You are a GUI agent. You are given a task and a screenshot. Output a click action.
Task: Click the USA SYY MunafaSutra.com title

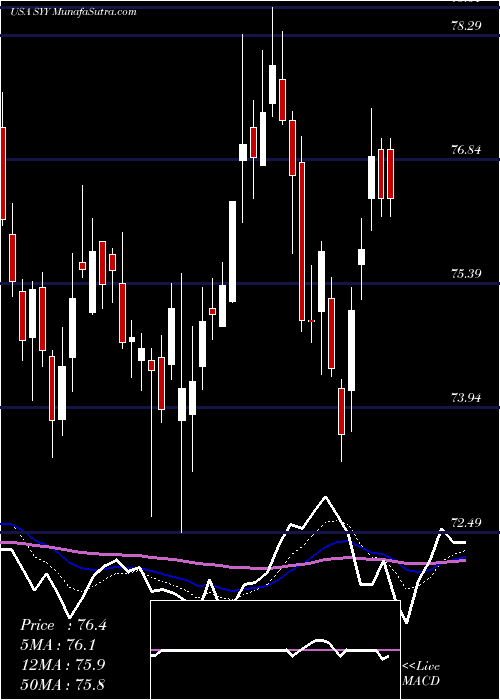[74, 12]
